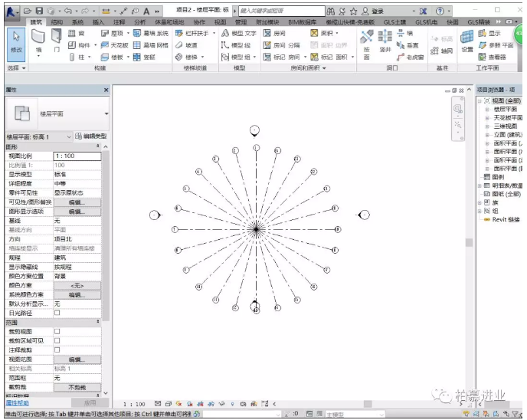This screenshot has height=420, width=527.
Task: Expand the 明细表/数量 tree node
Action: (480, 185)
